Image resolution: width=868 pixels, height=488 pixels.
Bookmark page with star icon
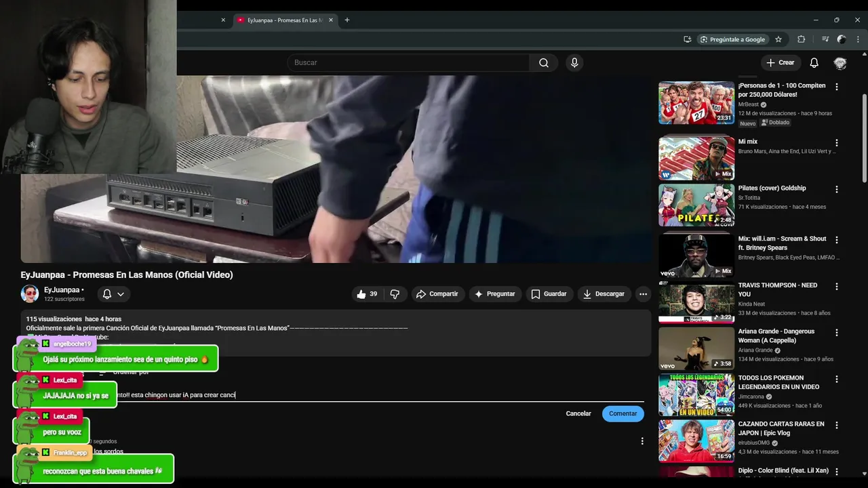778,39
